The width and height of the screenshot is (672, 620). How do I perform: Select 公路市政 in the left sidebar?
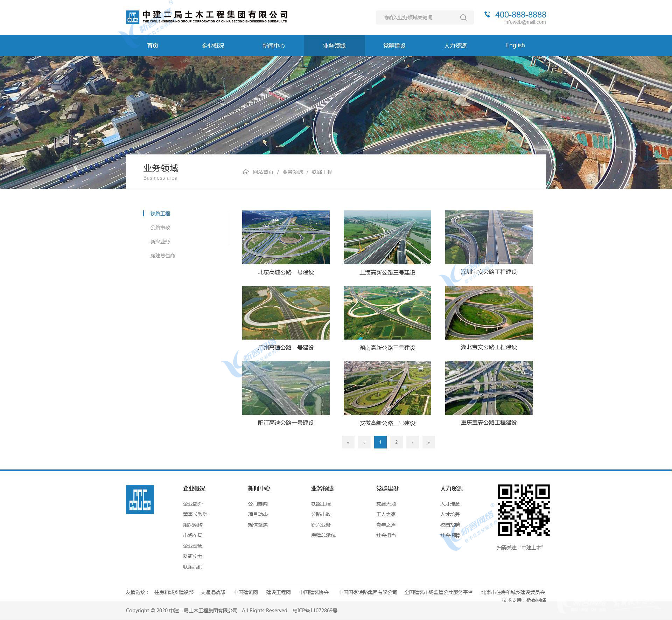[160, 228]
